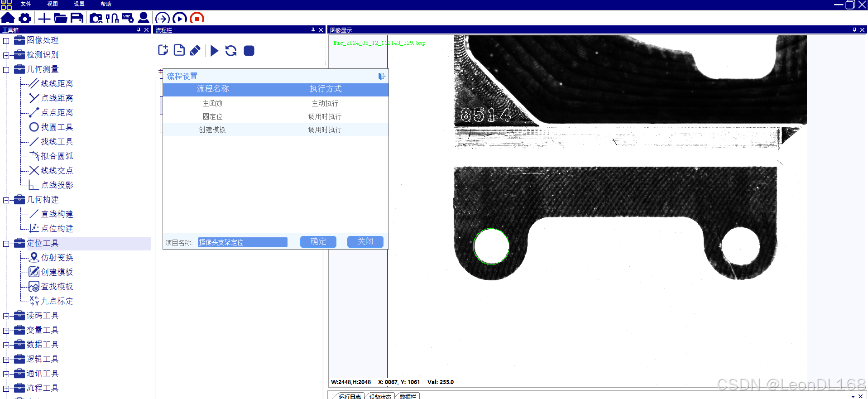Switch to the 设备状态 tab

click(380, 396)
